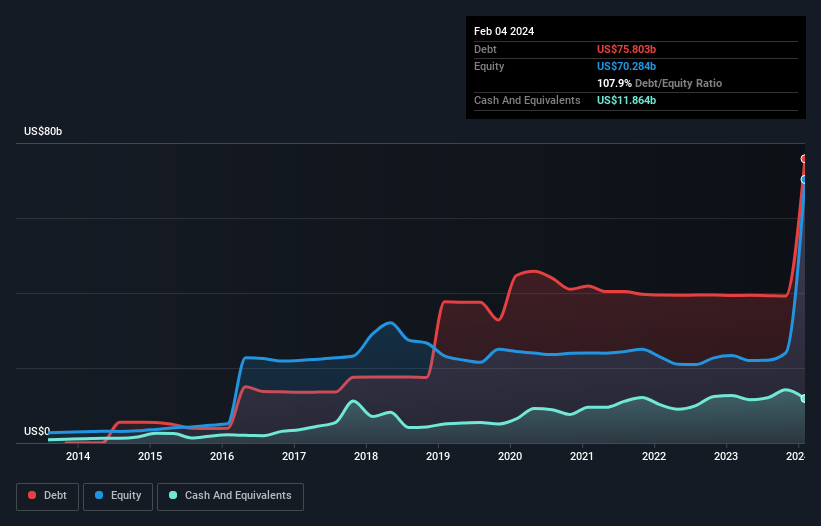Toggle the Cash And Equivalents legend button
This screenshot has width=821, height=526.
click(x=230, y=496)
